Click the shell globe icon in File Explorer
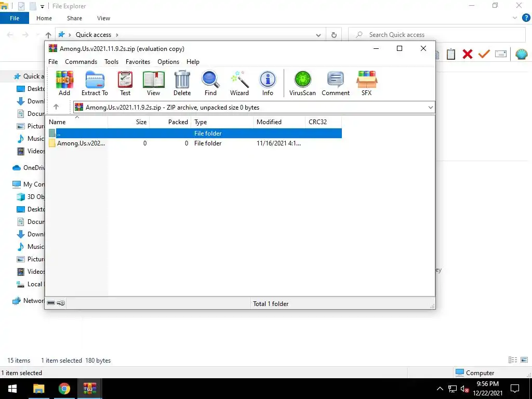The width and height of the screenshot is (532, 399). (521, 54)
